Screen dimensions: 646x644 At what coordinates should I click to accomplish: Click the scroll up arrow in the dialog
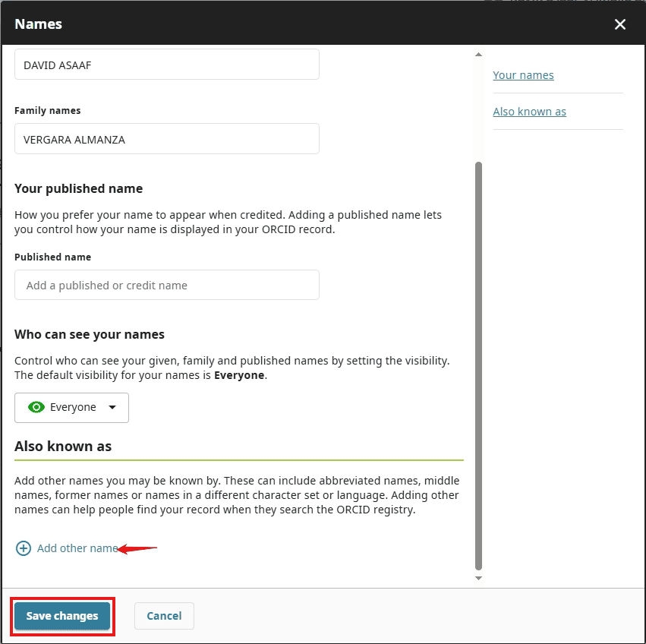478,55
